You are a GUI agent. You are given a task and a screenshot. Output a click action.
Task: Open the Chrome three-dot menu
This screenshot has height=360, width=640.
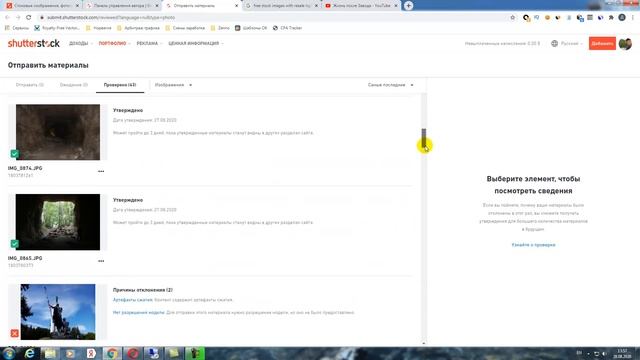tap(633, 18)
